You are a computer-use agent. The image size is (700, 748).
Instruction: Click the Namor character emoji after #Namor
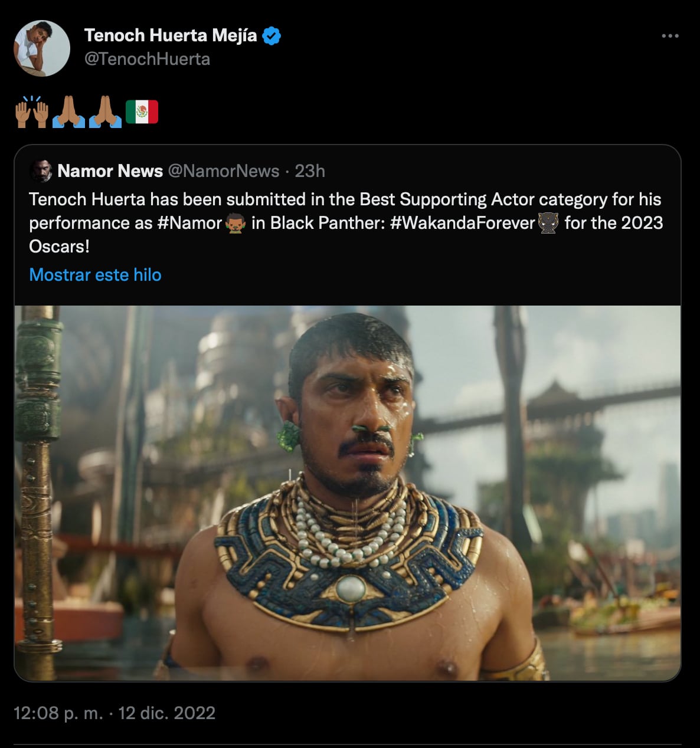[x=235, y=224]
